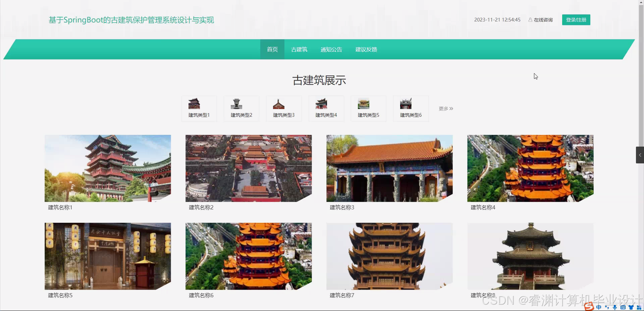Click the 建筑类型6 label text
This screenshot has height=311, width=644.
(411, 115)
